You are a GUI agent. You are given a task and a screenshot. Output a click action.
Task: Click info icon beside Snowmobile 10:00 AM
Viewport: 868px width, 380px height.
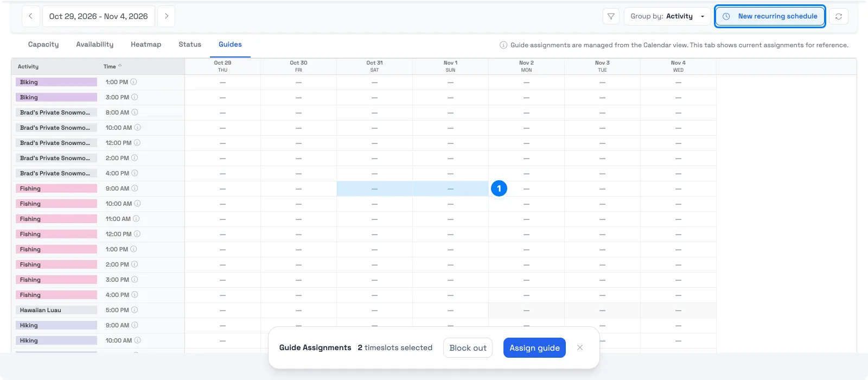pyautogui.click(x=137, y=128)
